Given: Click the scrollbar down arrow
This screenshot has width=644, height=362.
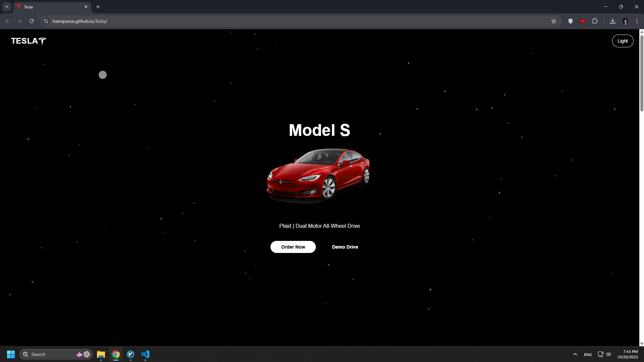Looking at the screenshot, I should point(642,344).
